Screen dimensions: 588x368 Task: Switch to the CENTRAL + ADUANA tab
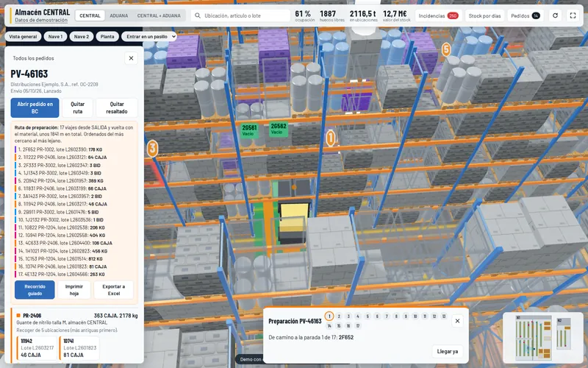(x=159, y=15)
